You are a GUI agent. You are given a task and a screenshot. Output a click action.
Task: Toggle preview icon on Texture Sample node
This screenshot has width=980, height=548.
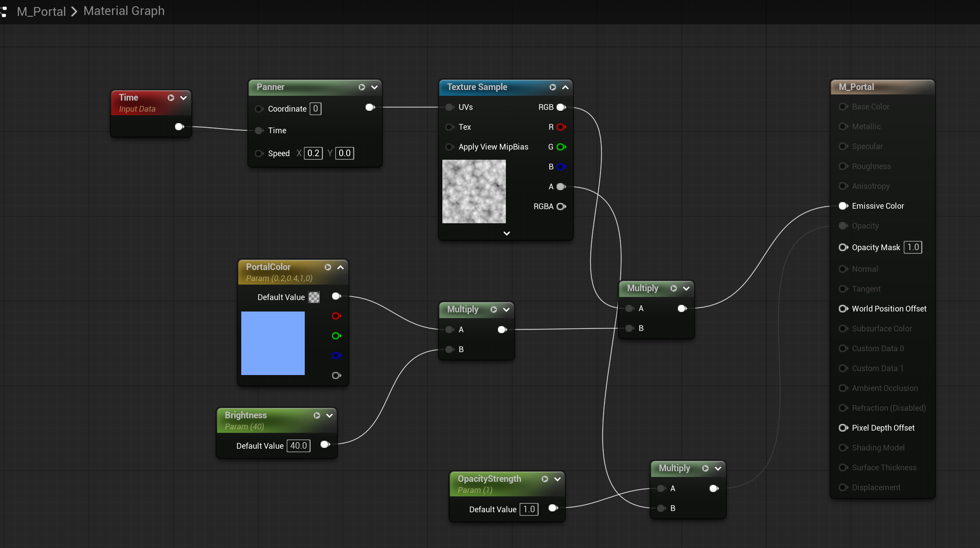(x=553, y=87)
